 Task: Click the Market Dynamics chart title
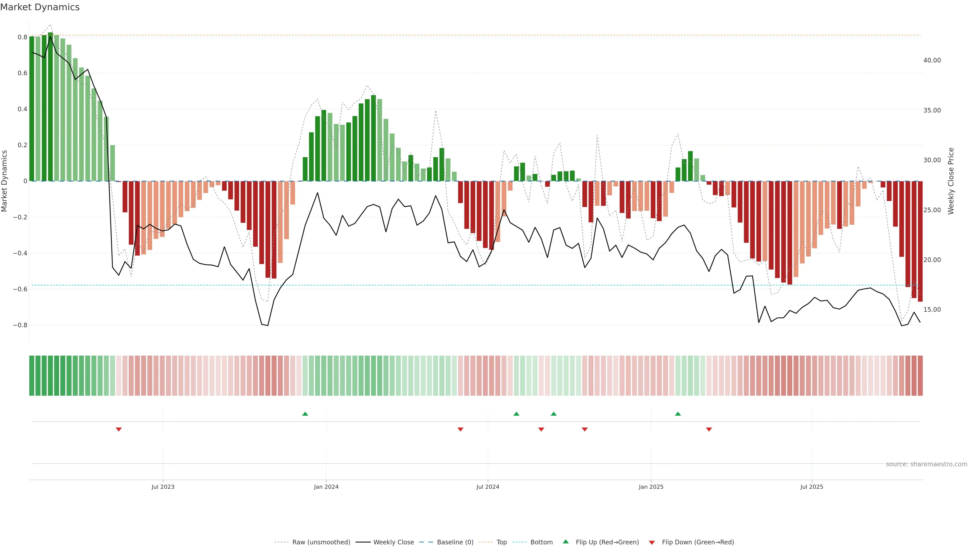point(40,7)
